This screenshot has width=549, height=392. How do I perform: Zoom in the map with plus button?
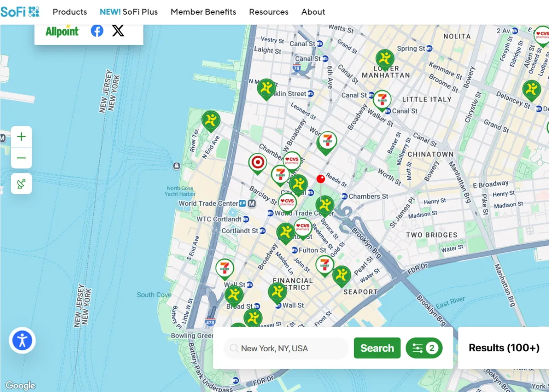(x=22, y=137)
